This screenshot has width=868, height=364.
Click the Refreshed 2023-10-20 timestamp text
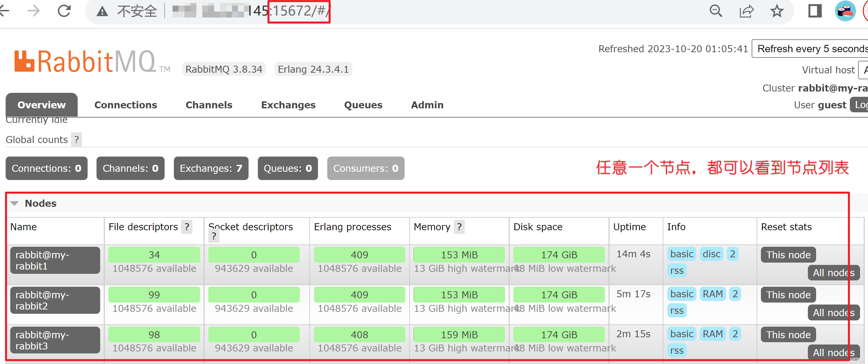673,49
